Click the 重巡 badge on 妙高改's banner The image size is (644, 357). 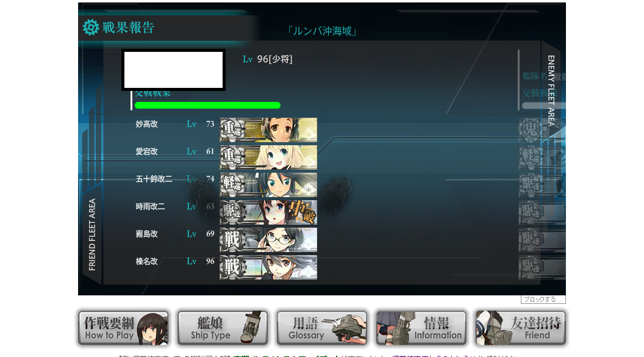pyautogui.click(x=232, y=130)
